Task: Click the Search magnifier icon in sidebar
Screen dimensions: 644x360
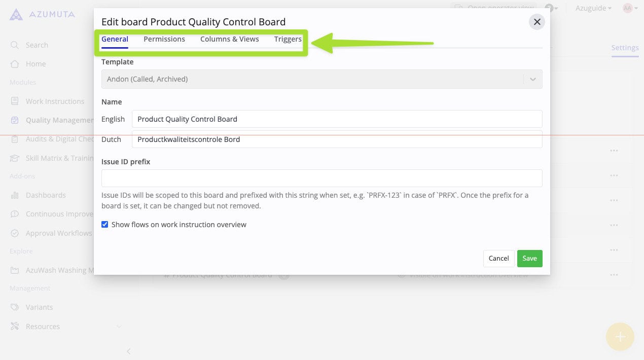Action: click(x=15, y=45)
